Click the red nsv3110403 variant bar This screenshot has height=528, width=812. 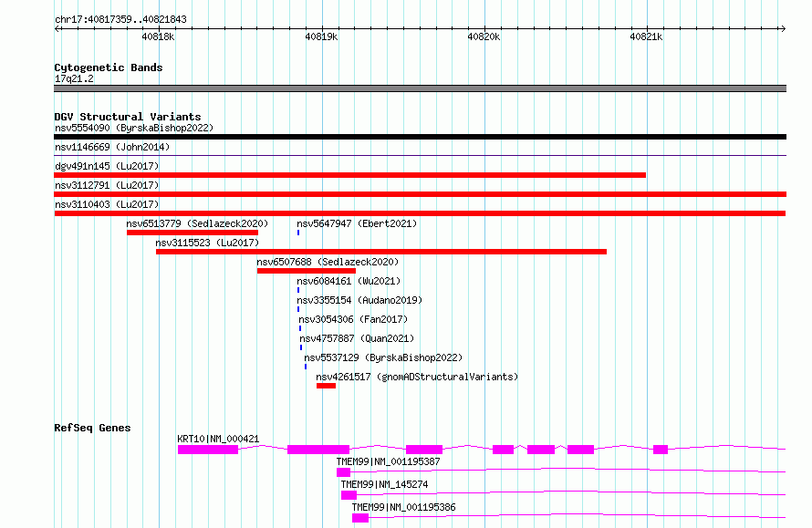(x=420, y=213)
